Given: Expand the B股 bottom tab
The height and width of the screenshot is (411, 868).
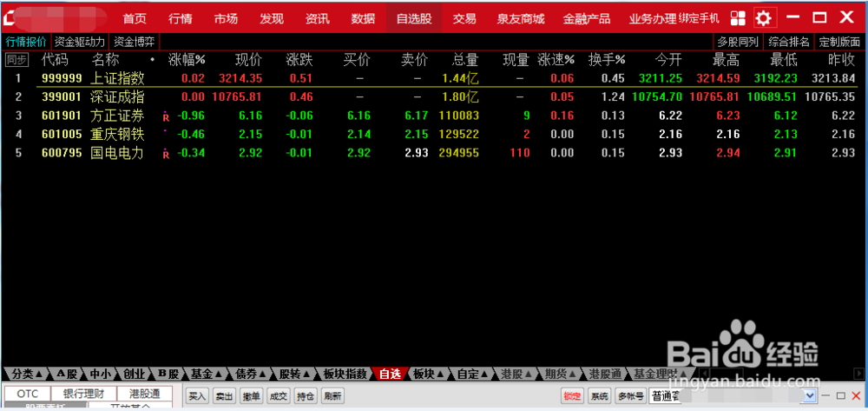Looking at the screenshot, I should (x=168, y=374).
